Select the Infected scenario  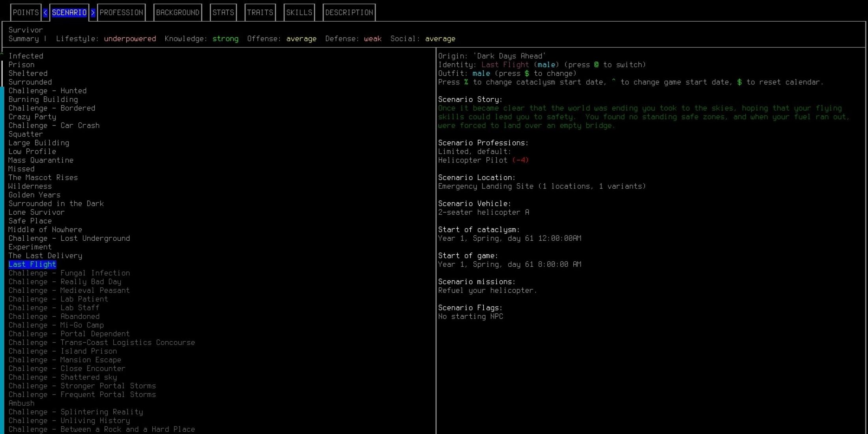(x=26, y=56)
